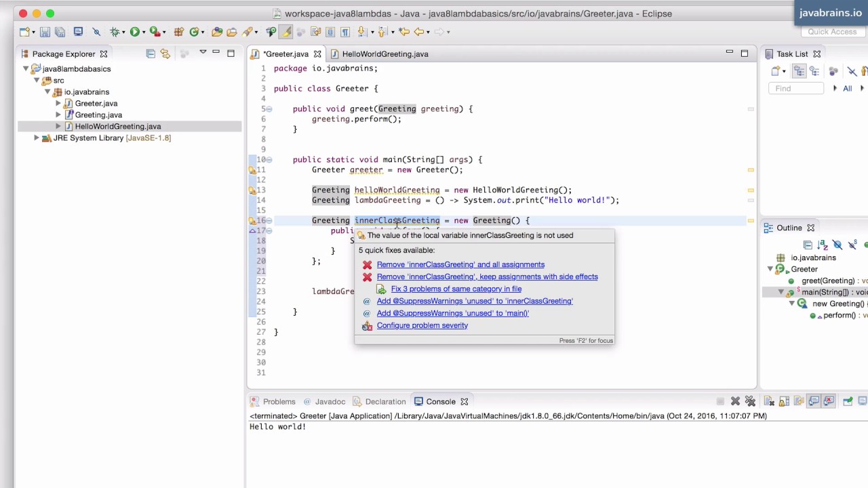
Task: Expand the JRE System Library node
Action: 37,138
